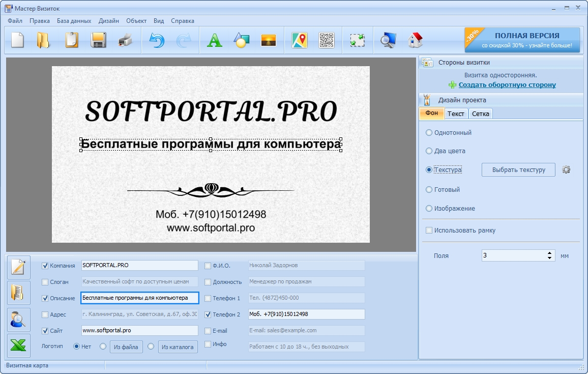Image resolution: width=588 pixels, height=374 pixels.
Task: Switch to the Сетка tab
Action: [480, 114]
